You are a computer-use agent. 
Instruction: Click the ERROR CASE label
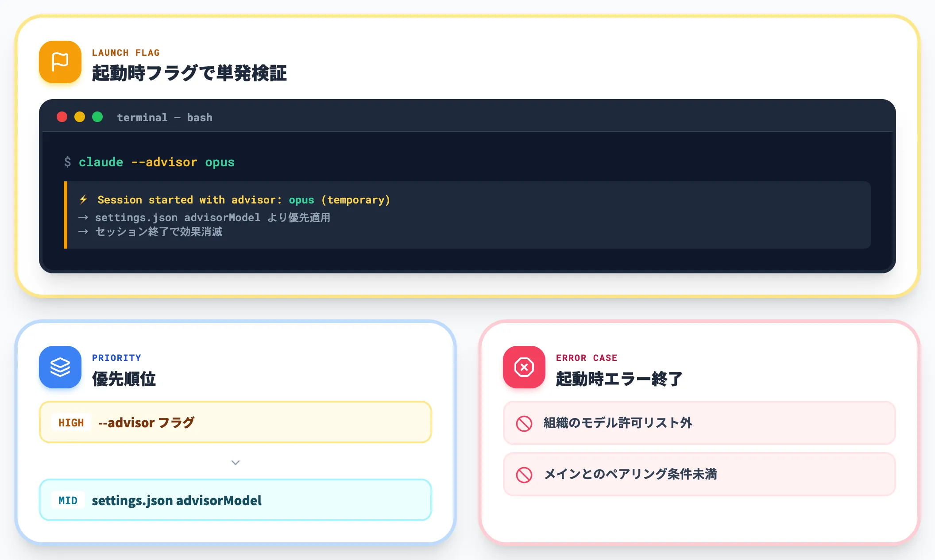[587, 358]
